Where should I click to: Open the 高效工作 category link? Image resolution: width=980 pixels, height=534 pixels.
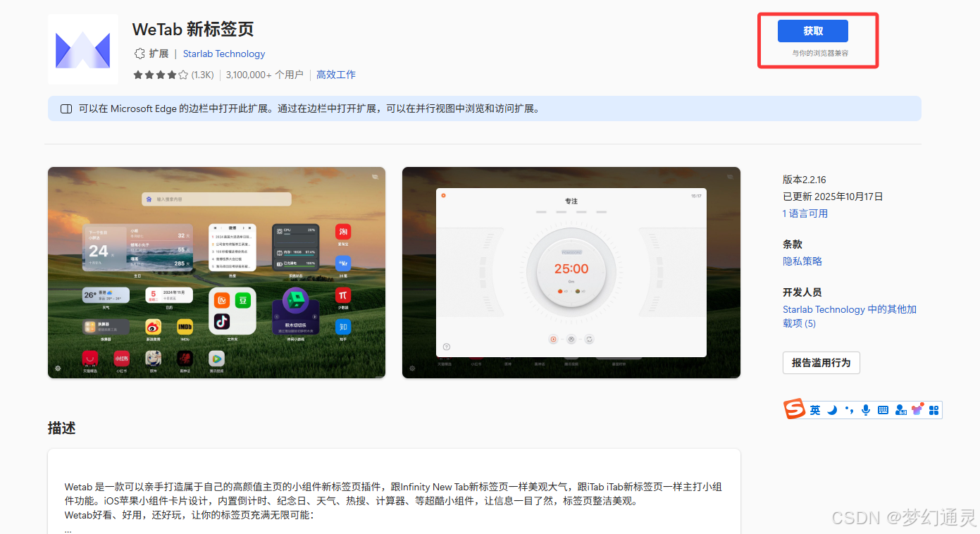point(336,75)
